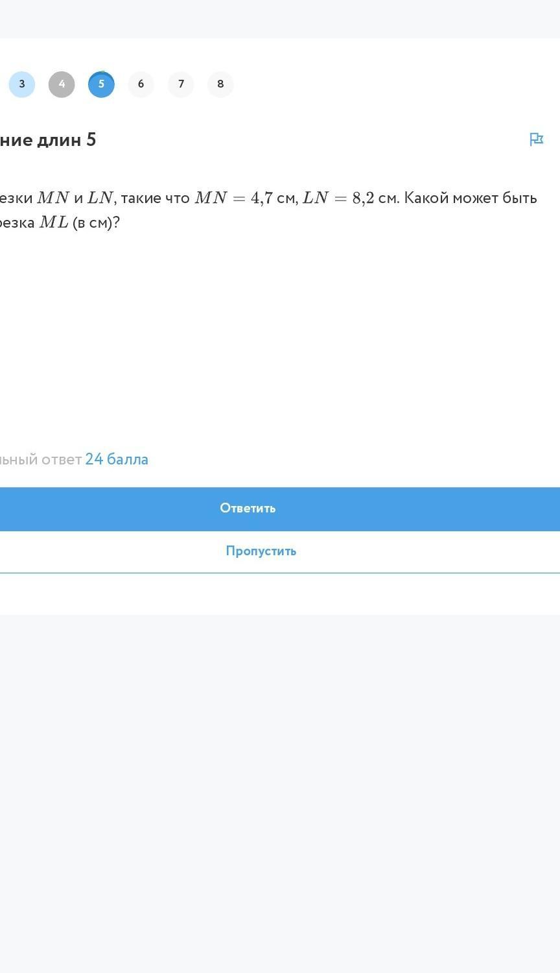Click the phrase Какой может быть
Image resolution: width=560 pixels, height=973 pixels.
[471, 198]
